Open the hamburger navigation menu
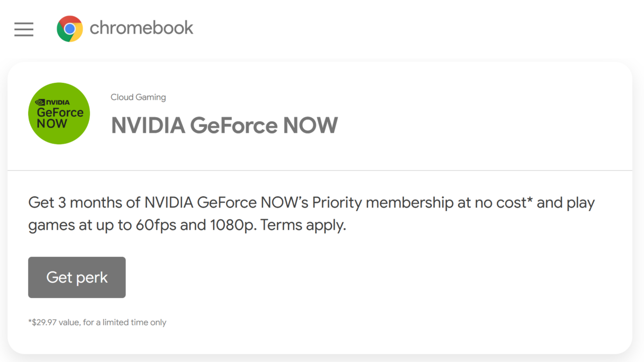 [24, 29]
